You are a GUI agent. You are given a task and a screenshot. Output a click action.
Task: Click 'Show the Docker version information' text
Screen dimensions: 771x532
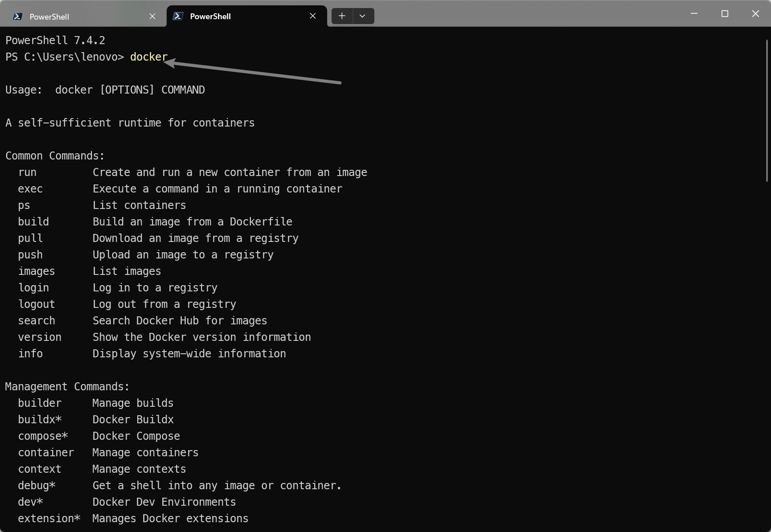click(202, 337)
